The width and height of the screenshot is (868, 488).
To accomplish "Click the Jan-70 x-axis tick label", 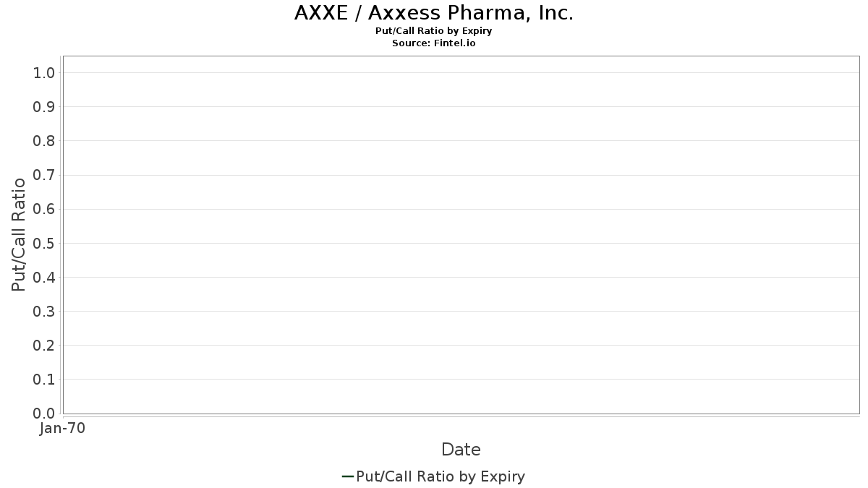I will (x=62, y=429).
